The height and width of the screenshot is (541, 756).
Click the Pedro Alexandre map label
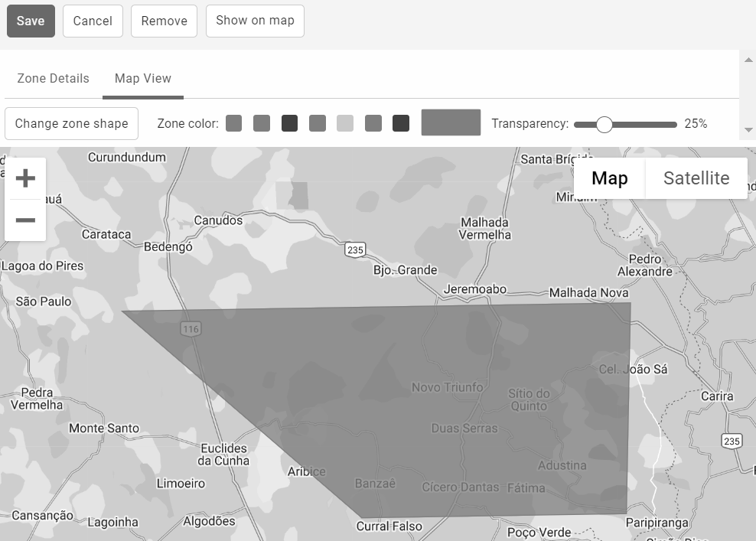point(644,266)
